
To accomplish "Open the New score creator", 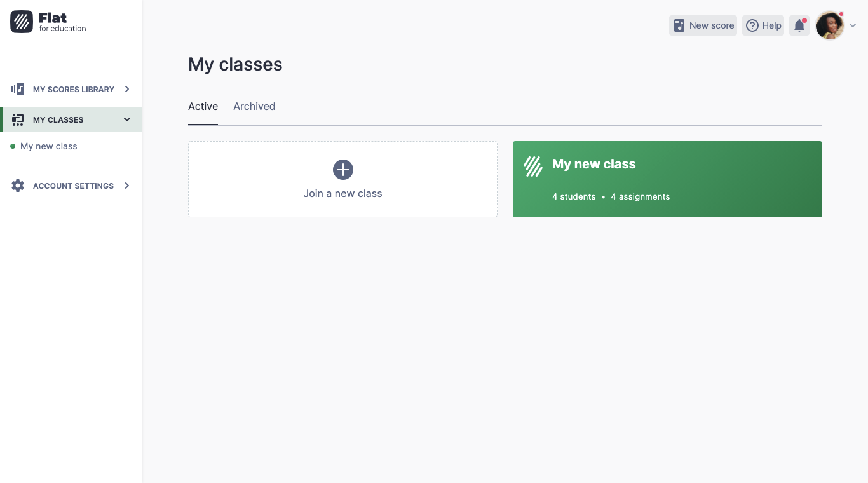I will 703,25.
